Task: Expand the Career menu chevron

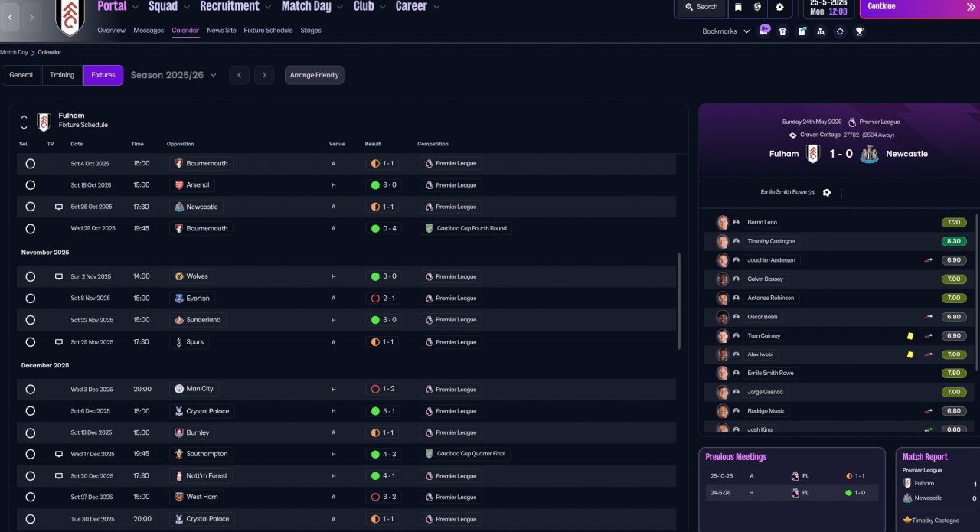Action: [x=436, y=7]
